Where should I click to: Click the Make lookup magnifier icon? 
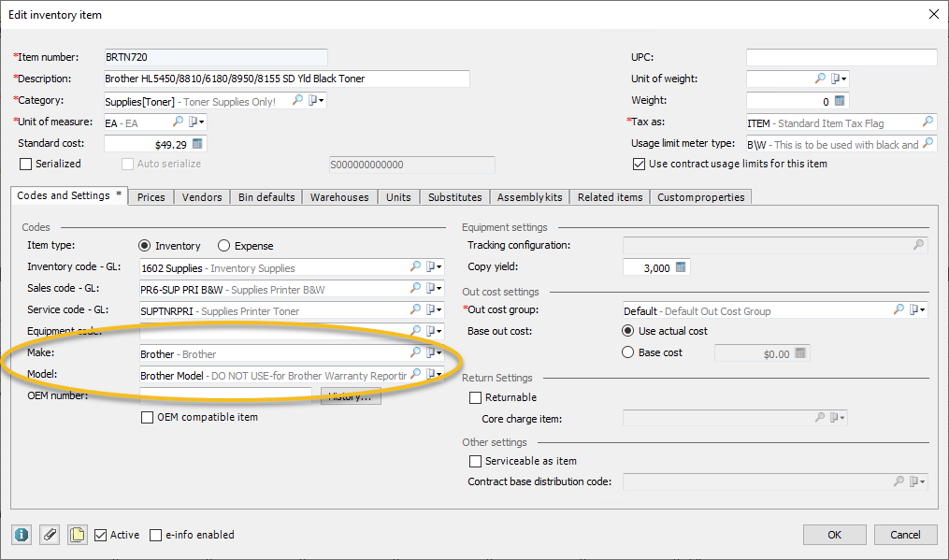(415, 352)
